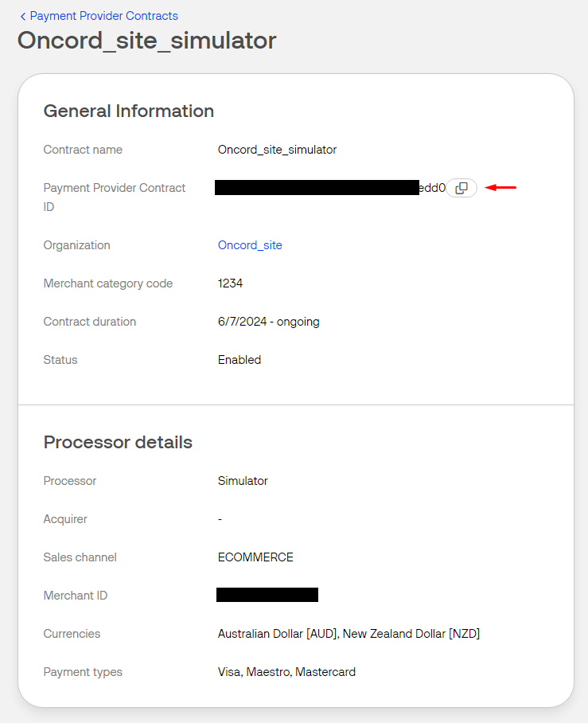Click the red arrow annotation beside copy button
Image resolution: width=588 pixels, height=723 pixels.
501,188
